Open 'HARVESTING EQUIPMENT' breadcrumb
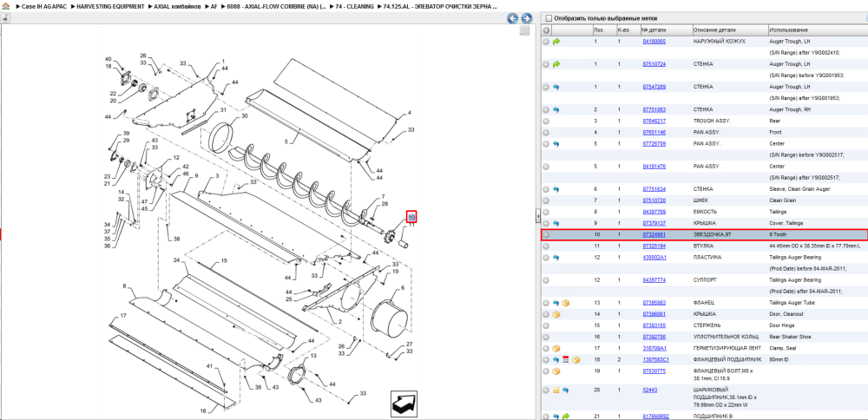This screenshot has height=420, width=868. (x=111, y=6)
